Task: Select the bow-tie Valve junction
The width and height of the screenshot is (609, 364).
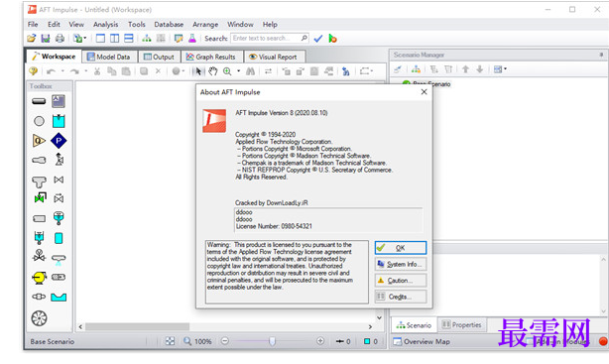Action: point(59,180)
